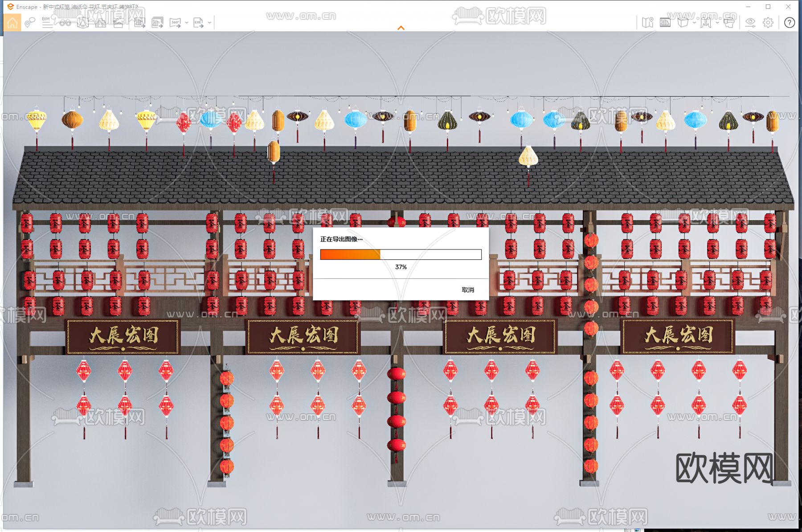Expand the view management dropdown arrow

[717, 23]
